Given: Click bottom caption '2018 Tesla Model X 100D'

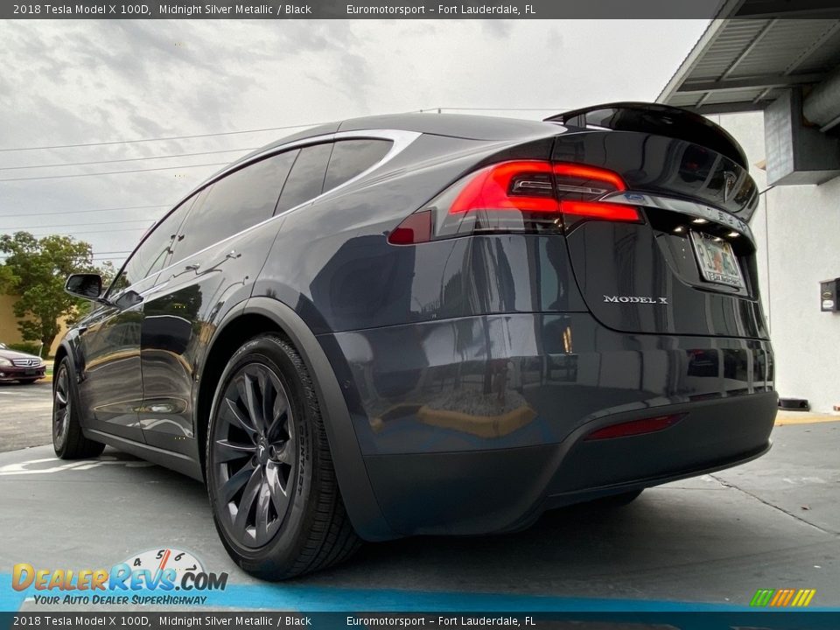Looking at the screenshot, I should click(x=81, y=621).
